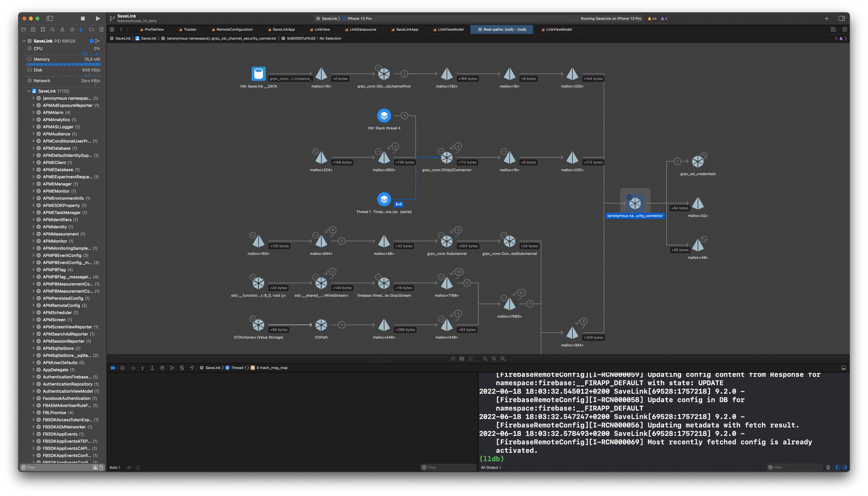
Task: Reset memory graph zoom to actual size
Action: (x=494, y=359)
